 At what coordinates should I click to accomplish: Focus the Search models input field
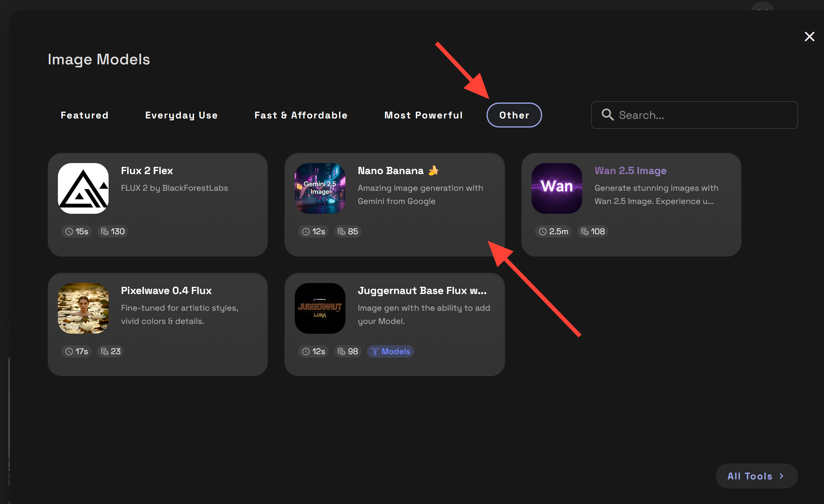pyautogui.click(x=704, y=115)
